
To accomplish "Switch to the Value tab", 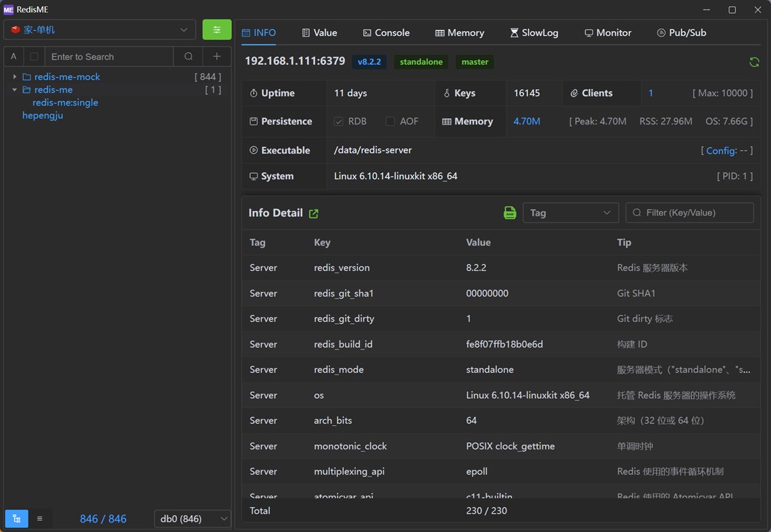I will (x=320, y=32).
